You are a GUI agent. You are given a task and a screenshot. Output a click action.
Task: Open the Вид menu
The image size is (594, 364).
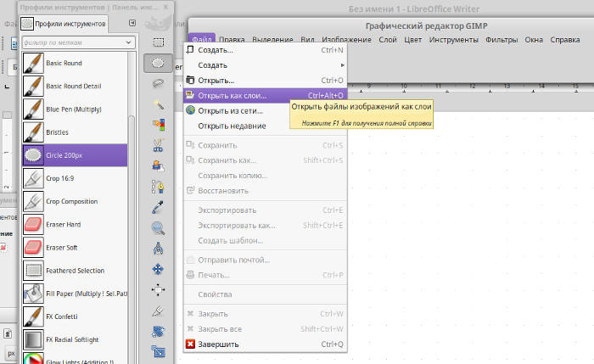307,40
